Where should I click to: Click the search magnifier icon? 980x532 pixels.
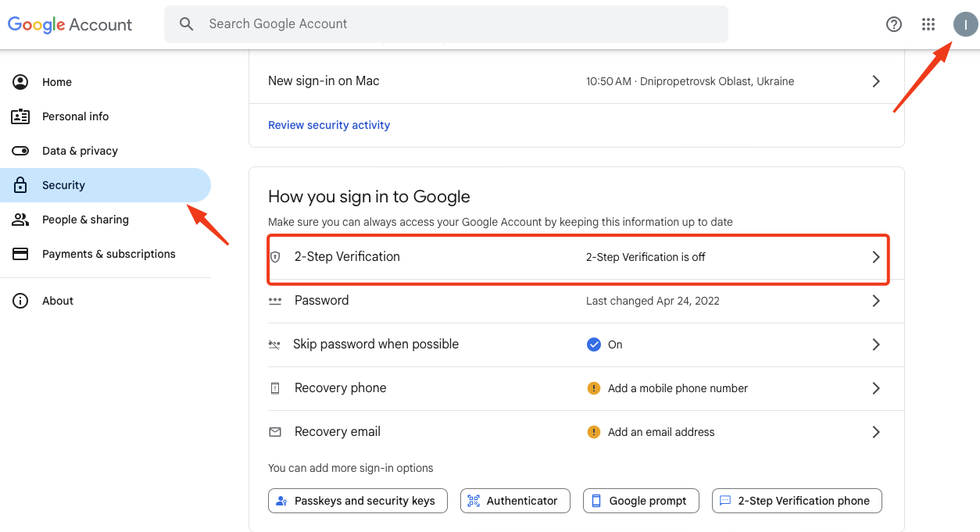(186, 24)
